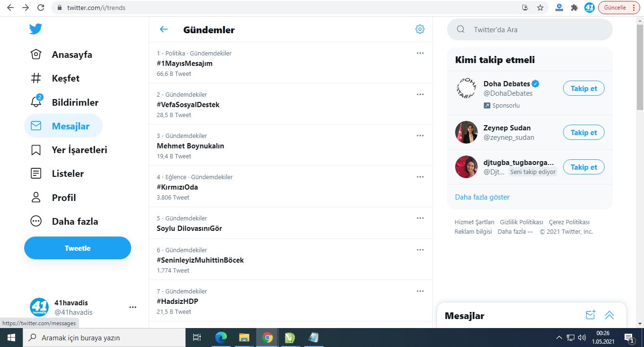Open Gizlilik Politikası link
Viewport: 644px width, 347px height.
521,222
